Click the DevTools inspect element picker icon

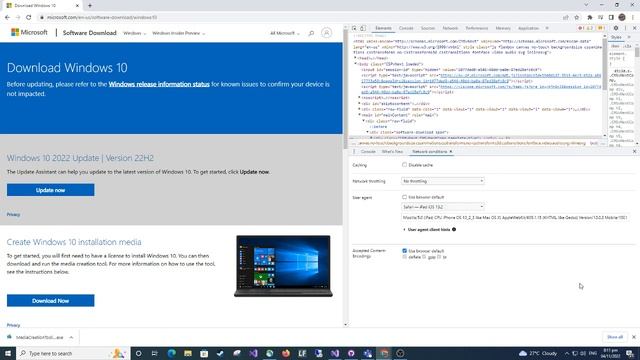pos(354,28)
